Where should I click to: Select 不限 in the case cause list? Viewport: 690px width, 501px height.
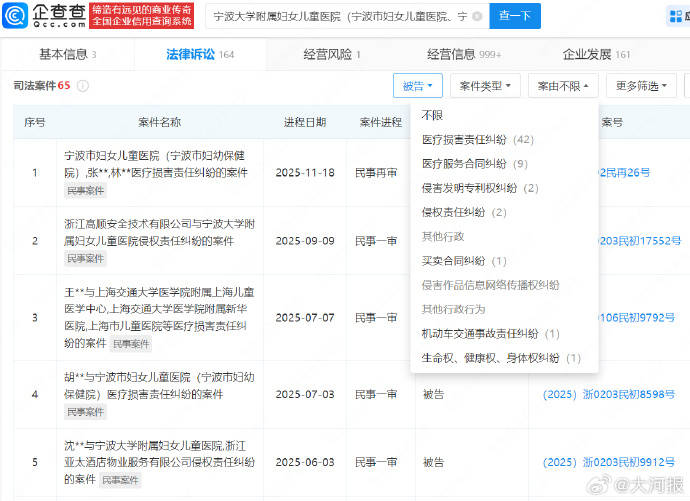[x=432, y=115]
